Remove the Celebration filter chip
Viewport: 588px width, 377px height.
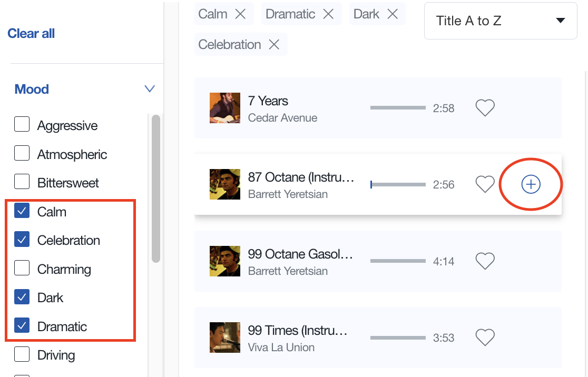274,45
